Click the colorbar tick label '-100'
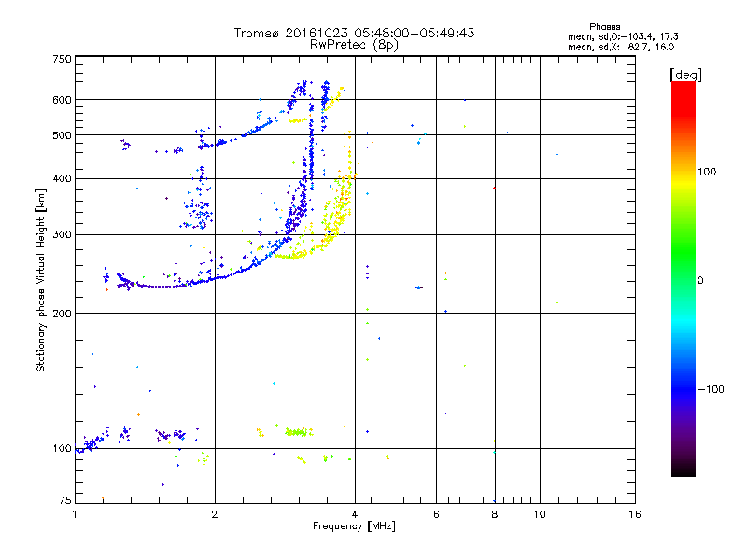Viewport: 747px width, 560px height. 711,389
